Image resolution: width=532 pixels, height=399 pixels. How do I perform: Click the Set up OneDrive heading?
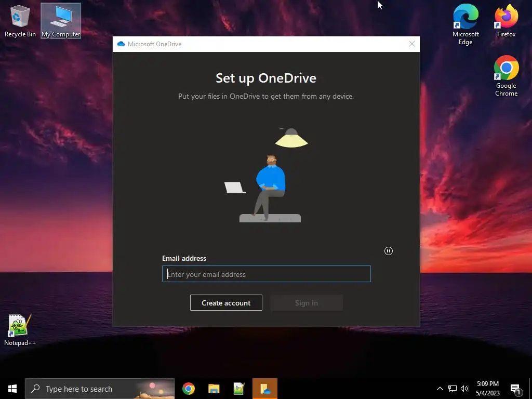coord(266,78)
